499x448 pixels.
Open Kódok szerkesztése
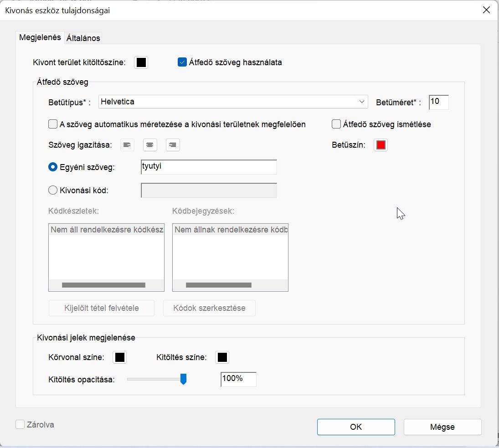click(209, 308)
